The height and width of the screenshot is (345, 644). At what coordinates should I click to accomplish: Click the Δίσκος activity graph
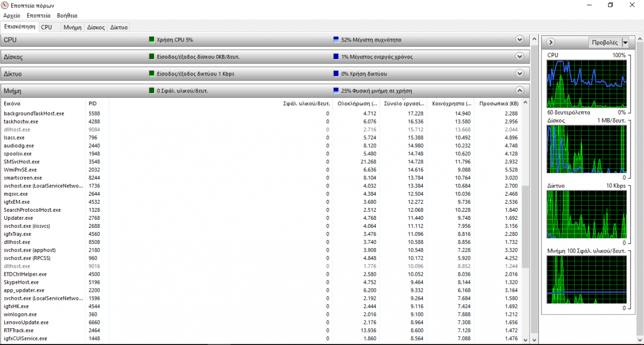pyautogui.click(x=587, y=149)
